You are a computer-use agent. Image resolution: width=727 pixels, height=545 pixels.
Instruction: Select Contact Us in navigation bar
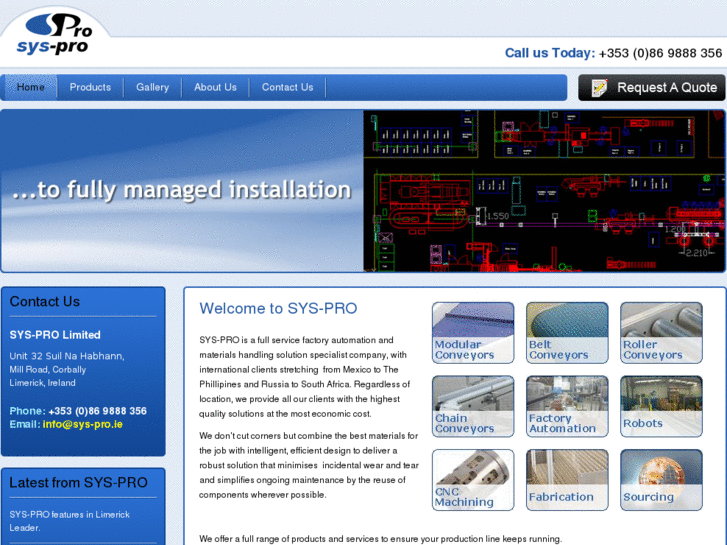click(287, 87)
